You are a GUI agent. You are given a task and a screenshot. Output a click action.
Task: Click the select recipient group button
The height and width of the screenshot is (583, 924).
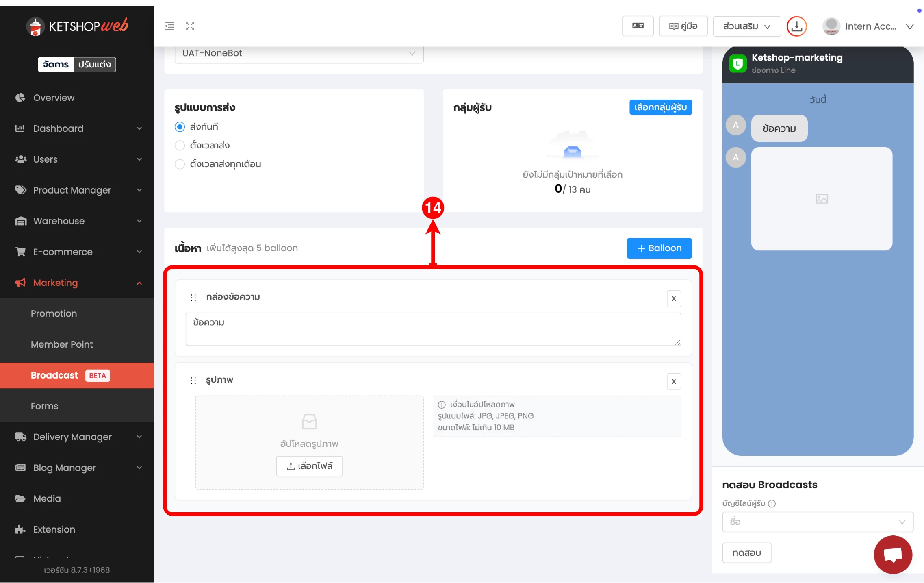coord(660,107)
